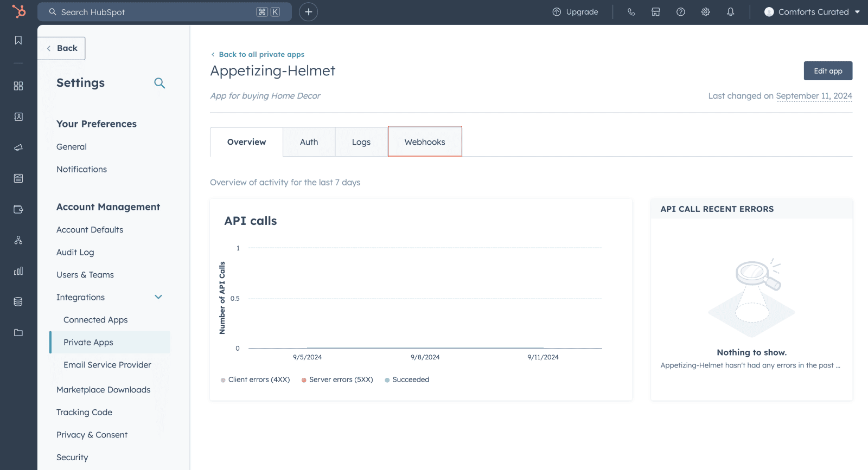Open Connected Apps settings

coord(95,320)
